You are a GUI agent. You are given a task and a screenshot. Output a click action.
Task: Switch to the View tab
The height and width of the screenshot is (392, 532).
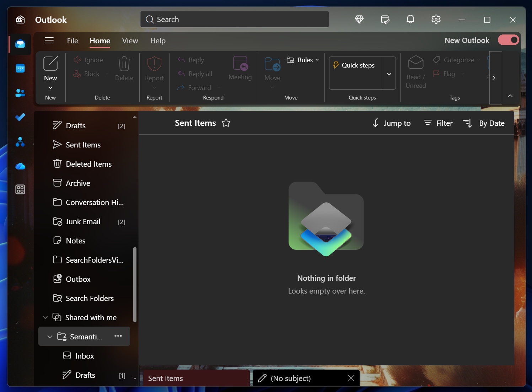click(x=130, y=41)
